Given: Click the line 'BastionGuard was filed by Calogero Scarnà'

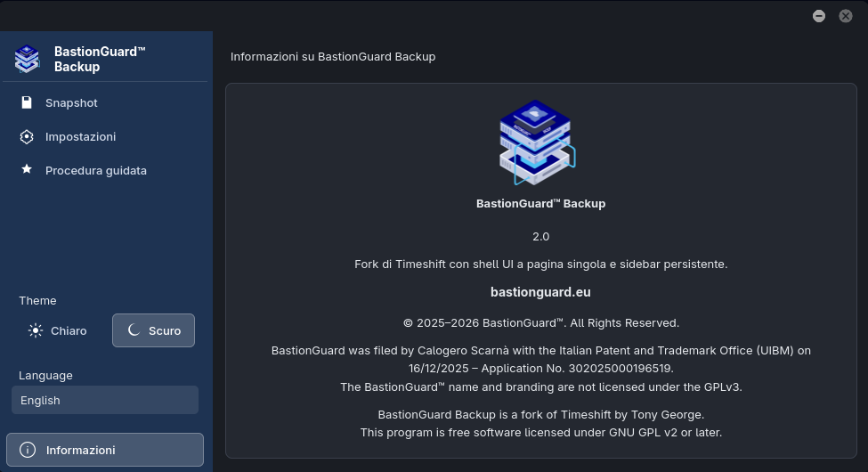Looking at the screenshot, I should tap(541, 351).
